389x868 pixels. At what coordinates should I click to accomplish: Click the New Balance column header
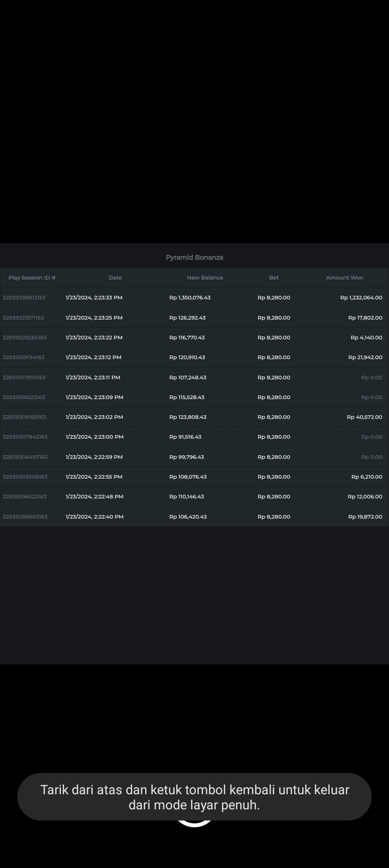point(205,277)
